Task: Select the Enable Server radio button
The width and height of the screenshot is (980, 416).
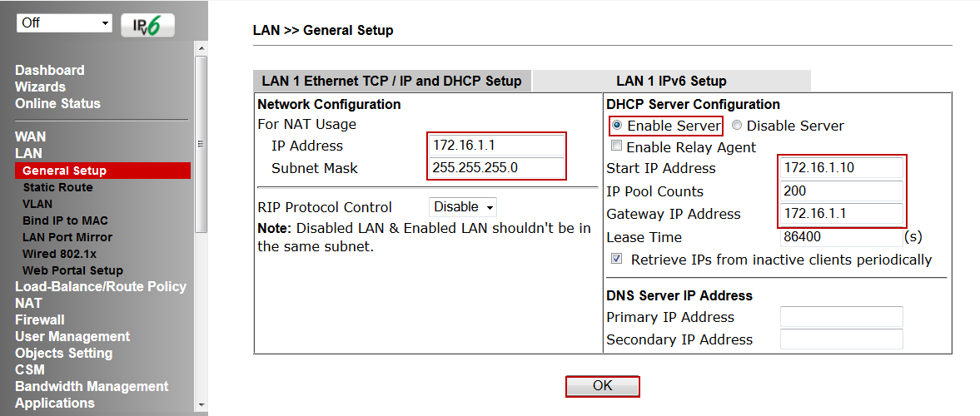Action: click(x=618, y=126)
